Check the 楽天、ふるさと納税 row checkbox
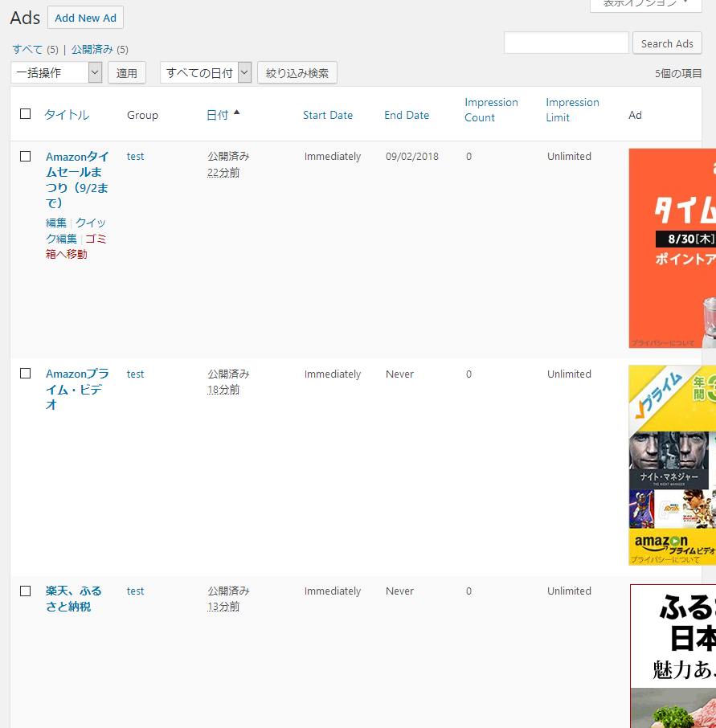This screenshot has width=716, height=728. (26, 591)
